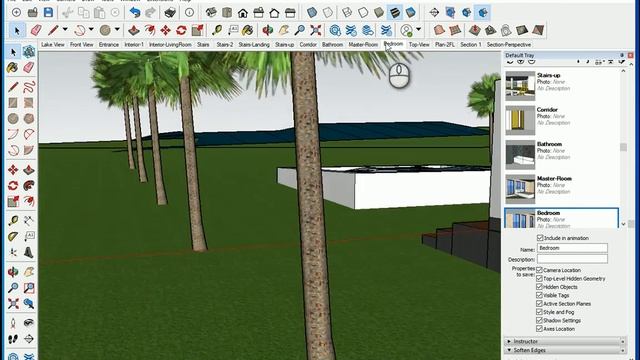Expand the Instructor tray panel
The height and width of the screenshot is (360, 640).
[509, 341]
